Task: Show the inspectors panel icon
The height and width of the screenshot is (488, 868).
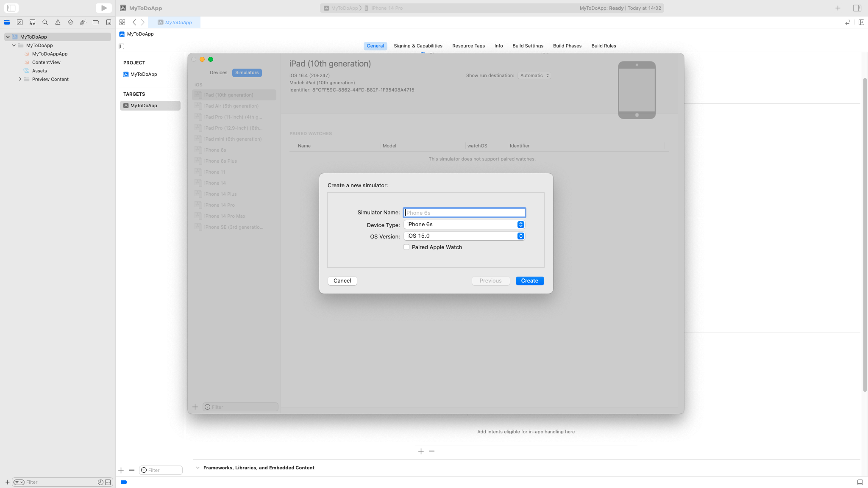Action: click(x=857, y=8)
